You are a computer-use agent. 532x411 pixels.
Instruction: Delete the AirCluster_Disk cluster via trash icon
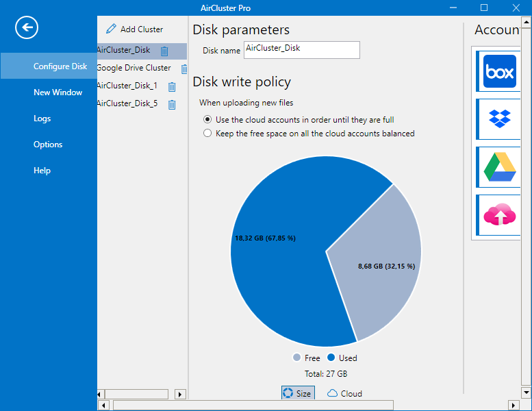164,51
